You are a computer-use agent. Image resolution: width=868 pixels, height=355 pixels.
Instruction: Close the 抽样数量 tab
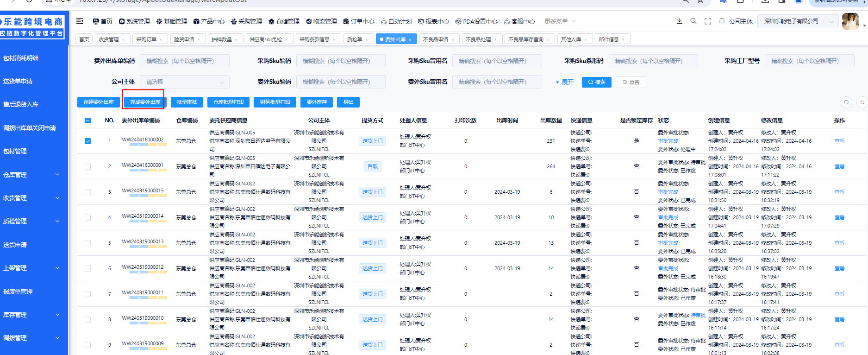coord(236,39)
